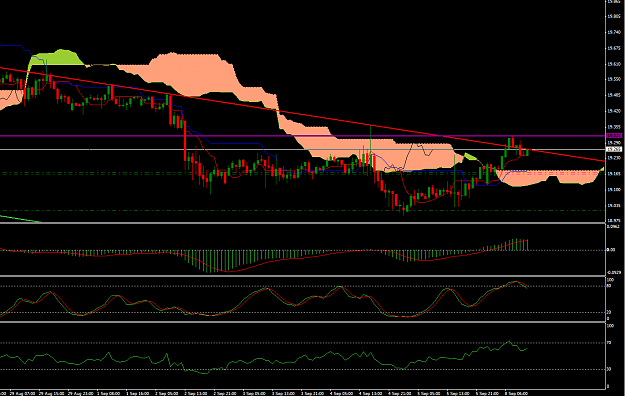The height and width of the screenshot is (396, 625).
Task: Click the 2 Sep 05:00 time label
Action: point(167,394)
